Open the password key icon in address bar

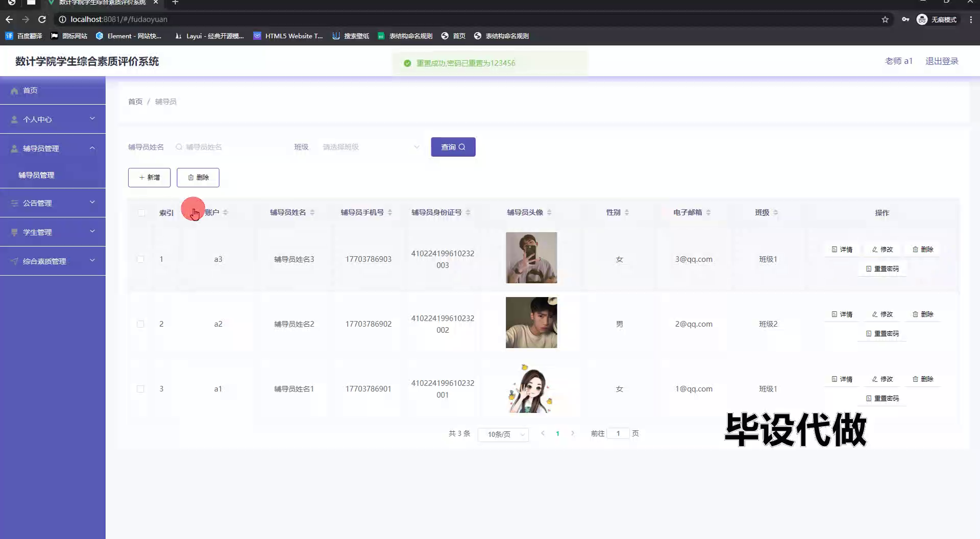click(905, 19)
